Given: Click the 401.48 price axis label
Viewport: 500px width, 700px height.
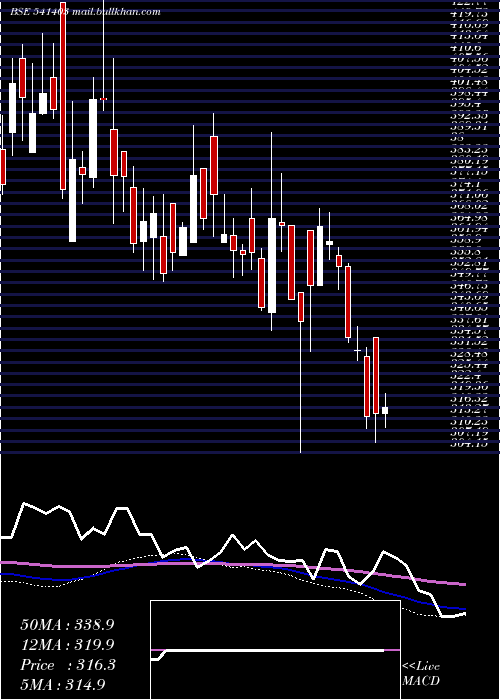Looking at the screenshot, I should tap(469, 82).
